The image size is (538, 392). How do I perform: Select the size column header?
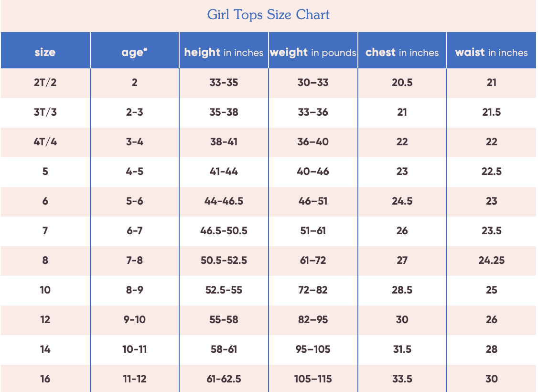[45, 52]
